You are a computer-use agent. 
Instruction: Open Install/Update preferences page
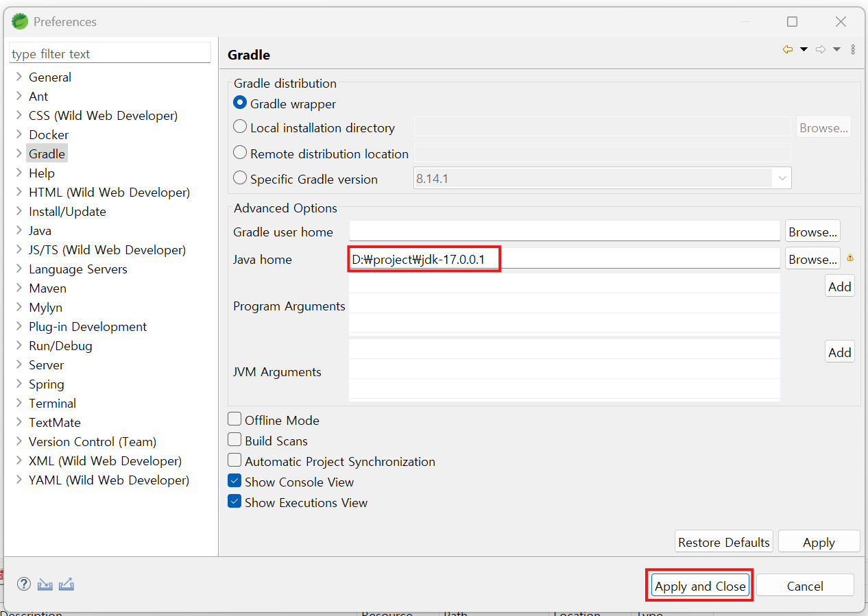pos(67,211)
